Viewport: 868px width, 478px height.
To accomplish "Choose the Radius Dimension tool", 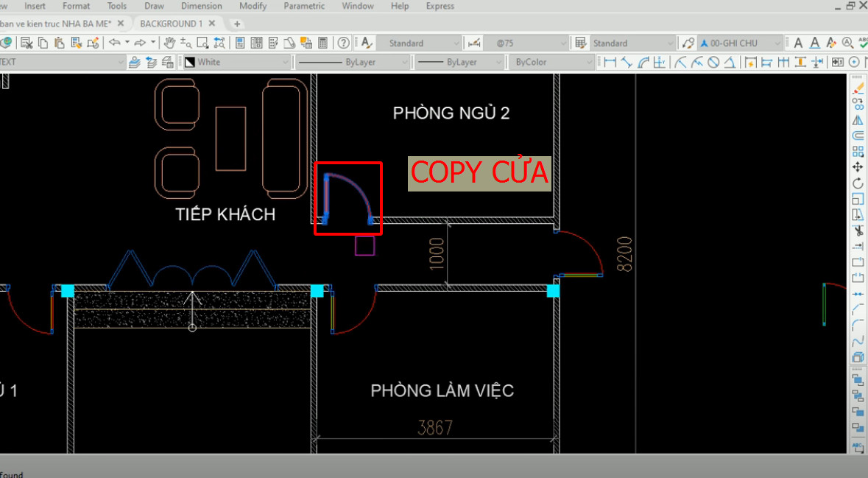I will coord(679,62).
